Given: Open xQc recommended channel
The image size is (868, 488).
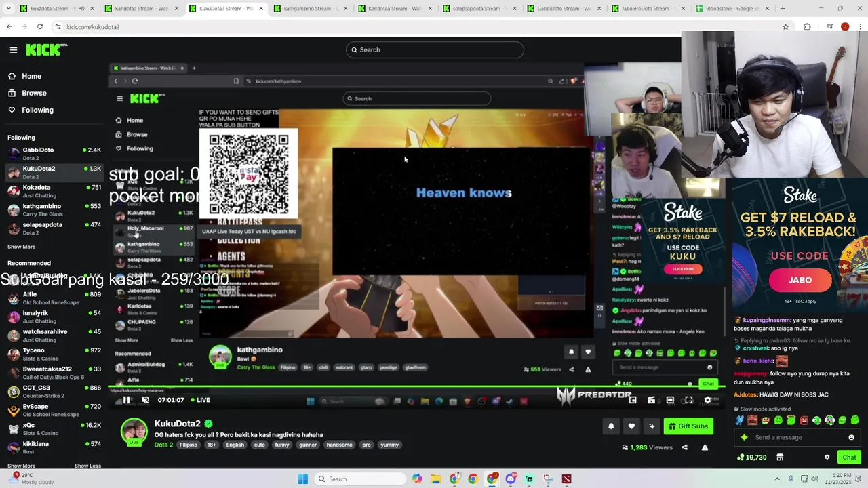Looking at the screenshot, I should [54, 429].
